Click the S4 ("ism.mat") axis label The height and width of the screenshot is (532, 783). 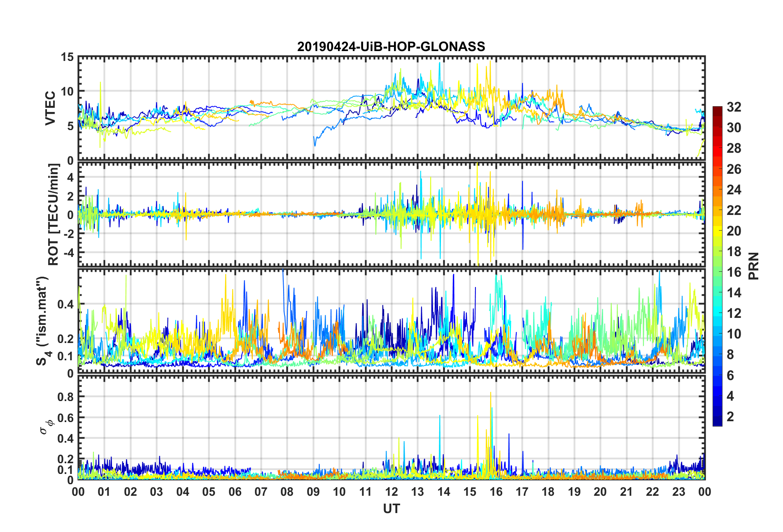[43, 321]
